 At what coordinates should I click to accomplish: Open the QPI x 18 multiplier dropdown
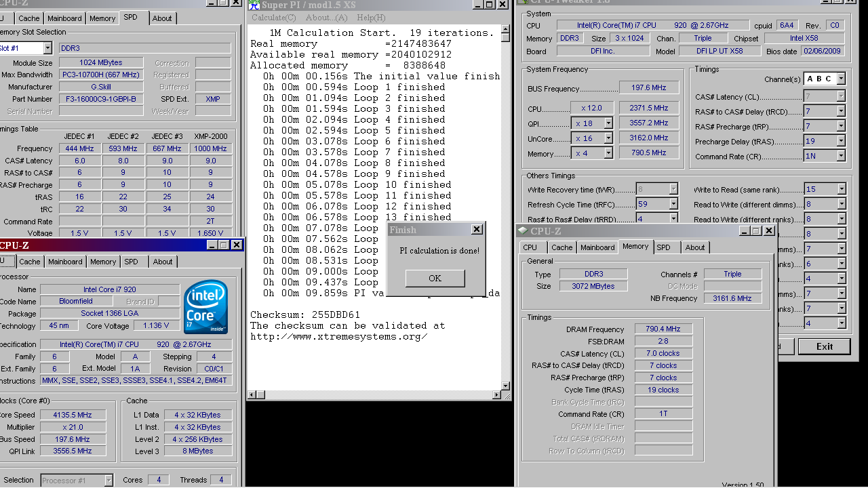point(608,123)
